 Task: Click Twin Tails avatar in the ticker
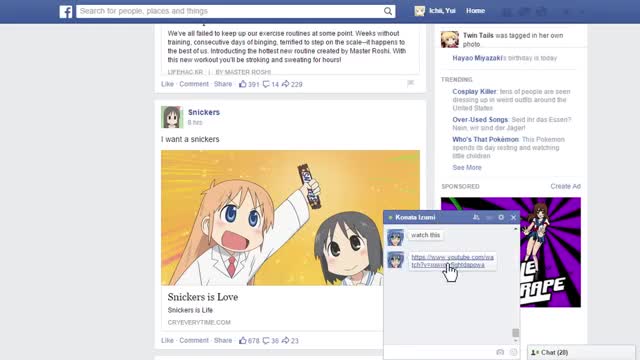[x=450, y=40]
